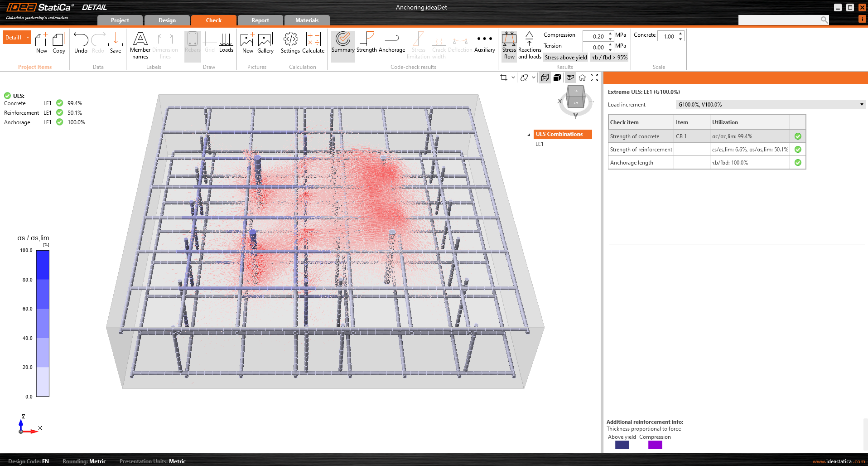This screenshot has width=868, height=466.
Task: Switch to the Design tab
Action: [x=167, y=20]
